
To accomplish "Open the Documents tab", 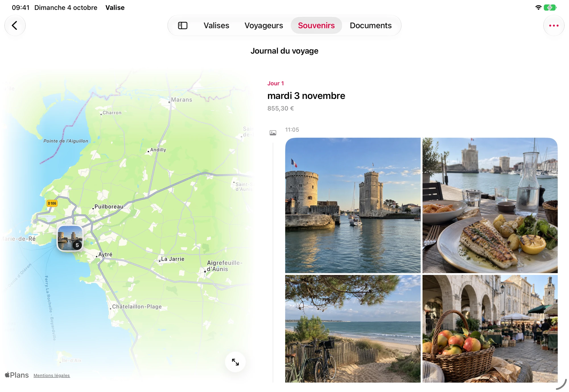I will point(371,26).
